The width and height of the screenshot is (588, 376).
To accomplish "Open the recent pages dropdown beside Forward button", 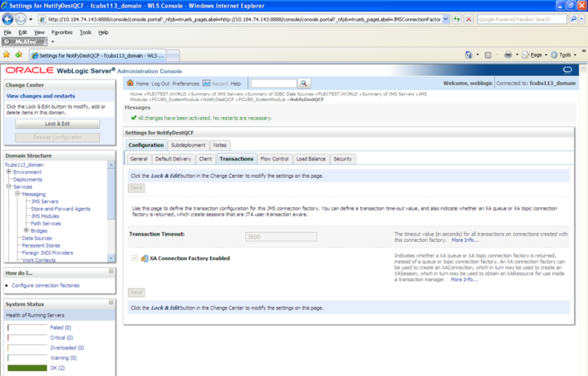I will pos(31,19).
